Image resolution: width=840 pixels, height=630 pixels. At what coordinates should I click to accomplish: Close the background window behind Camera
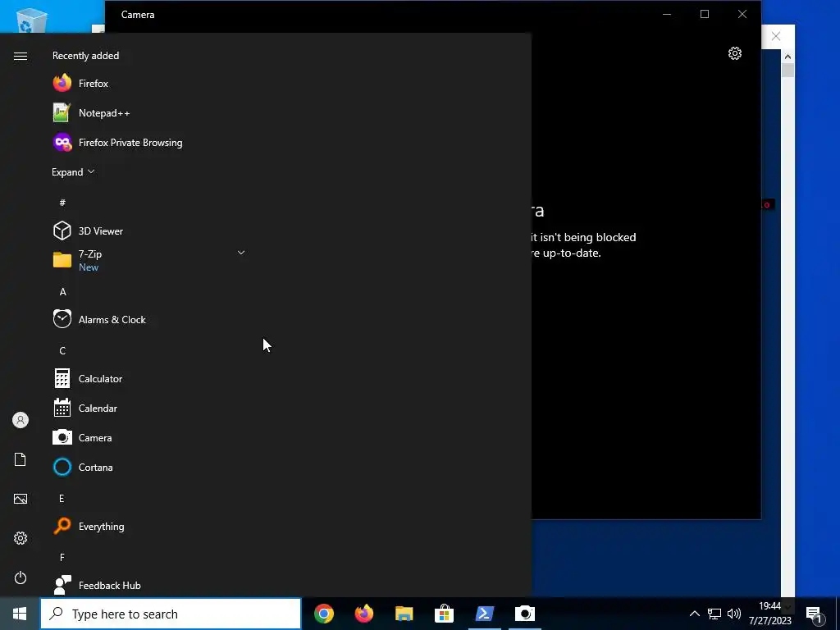[776, 36]
